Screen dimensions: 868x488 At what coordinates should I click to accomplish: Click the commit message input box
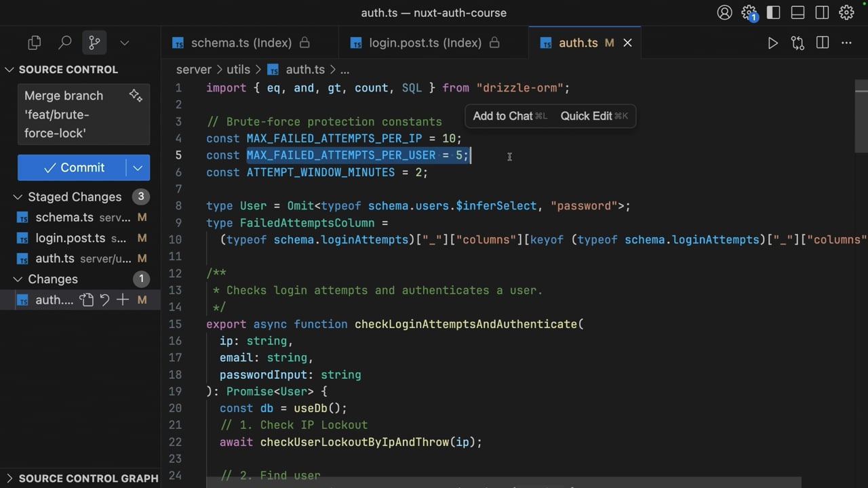(x=84, y=115)
